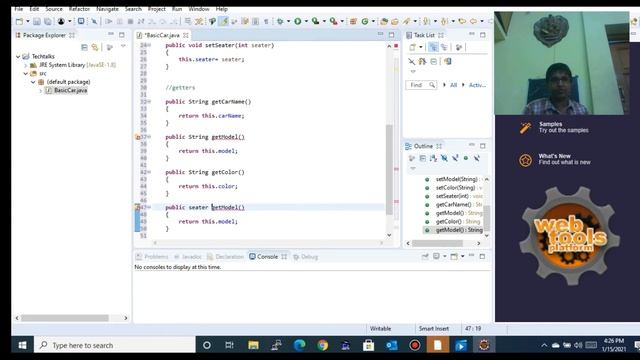The width and height of the screenshot is (640, 360).
Task: Open New Task dropdown arrow in Task List
Action: pyautogui.click(x=421, y=47)
